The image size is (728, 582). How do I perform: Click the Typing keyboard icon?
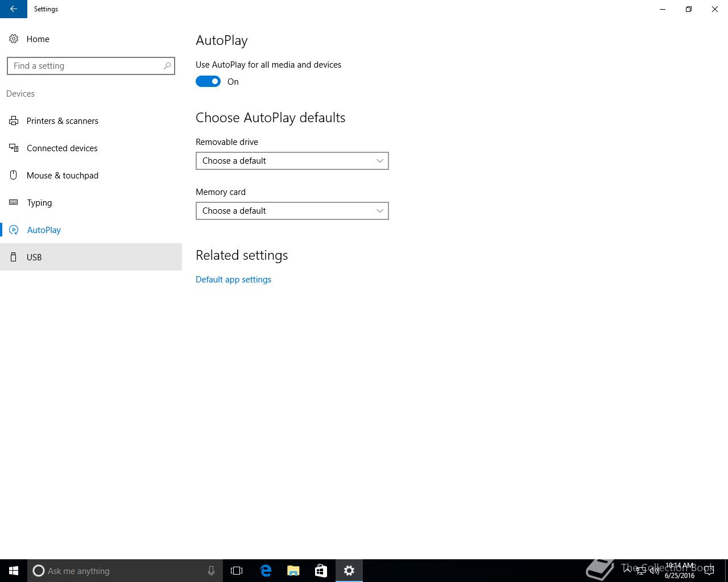tap(14, 202)
